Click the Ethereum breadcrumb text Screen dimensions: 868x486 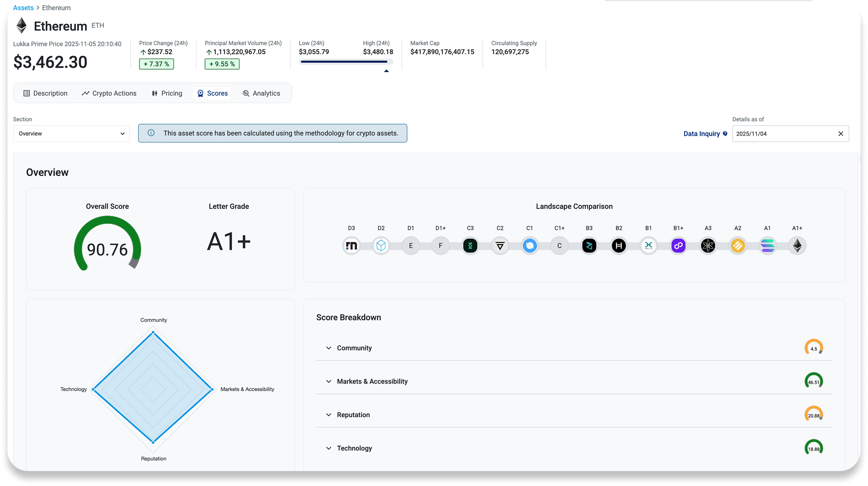click(56, 7)
